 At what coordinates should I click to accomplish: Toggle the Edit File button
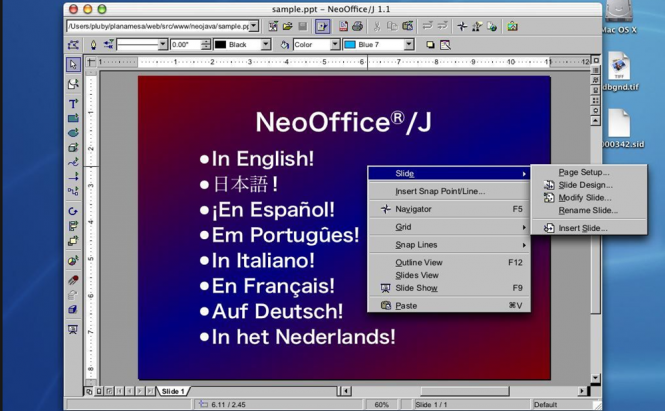pyautogui.click(x=322, y=26)
